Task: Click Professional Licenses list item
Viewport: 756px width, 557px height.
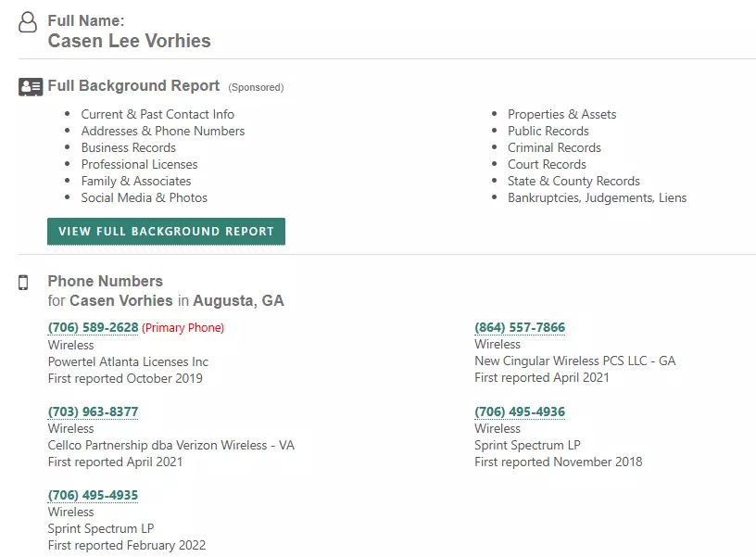Action: tap(139, 164)
